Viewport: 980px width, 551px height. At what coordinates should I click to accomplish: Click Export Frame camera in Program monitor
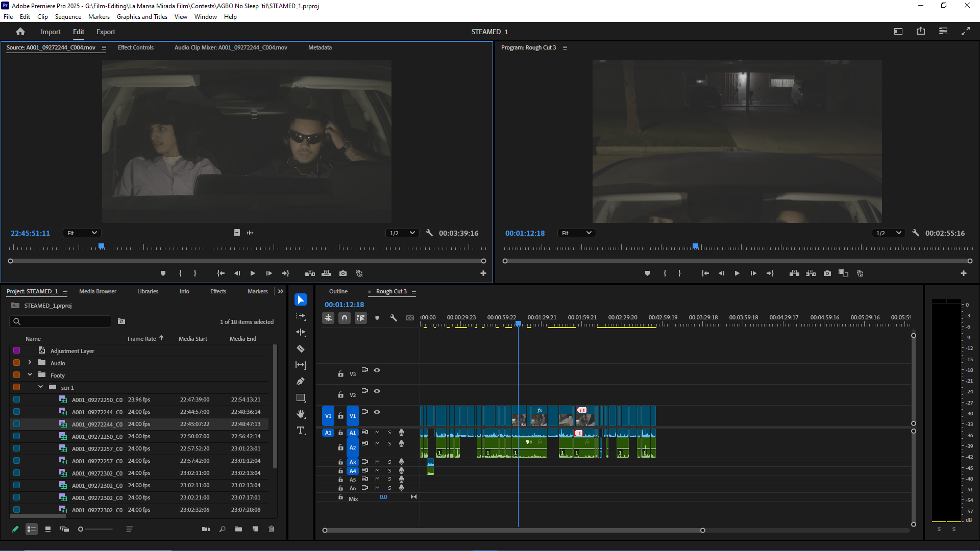click(x=827, y=273)
